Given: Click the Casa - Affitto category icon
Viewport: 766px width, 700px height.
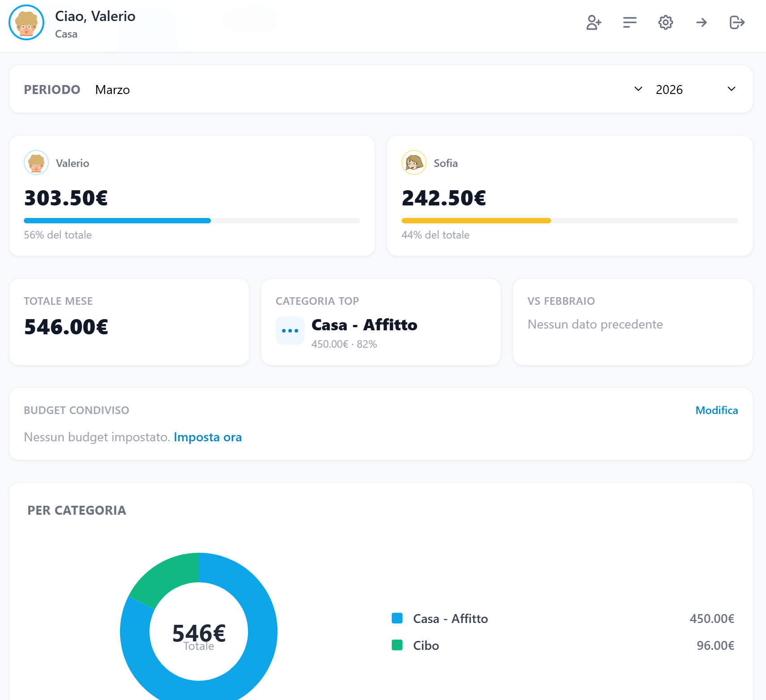Looking at the screenshot, I should pyautogui.click(x=290, y=330).
